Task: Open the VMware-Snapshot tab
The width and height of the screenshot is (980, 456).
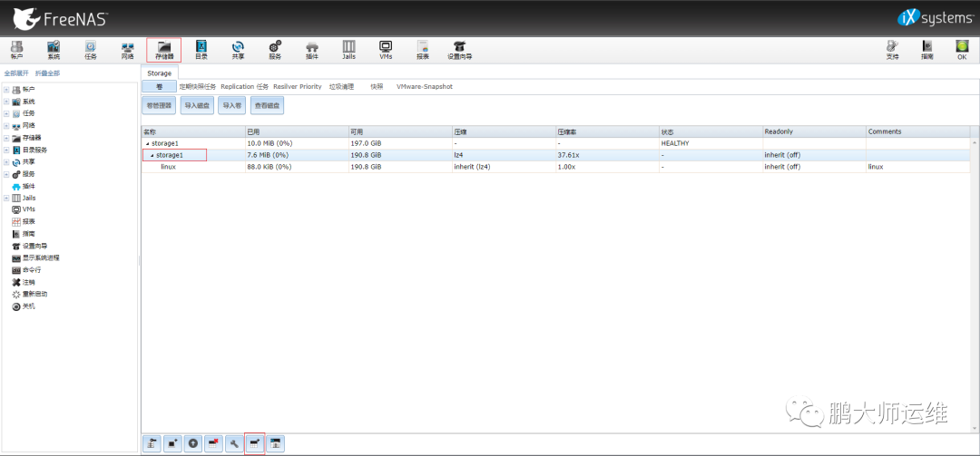Action: click(425, 87)
